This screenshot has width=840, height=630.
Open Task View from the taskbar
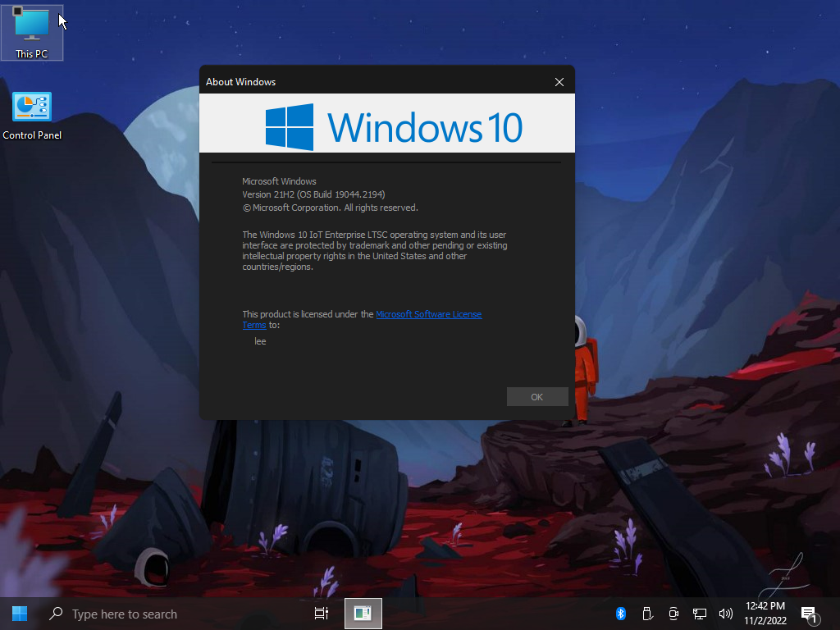pos(322,614)
